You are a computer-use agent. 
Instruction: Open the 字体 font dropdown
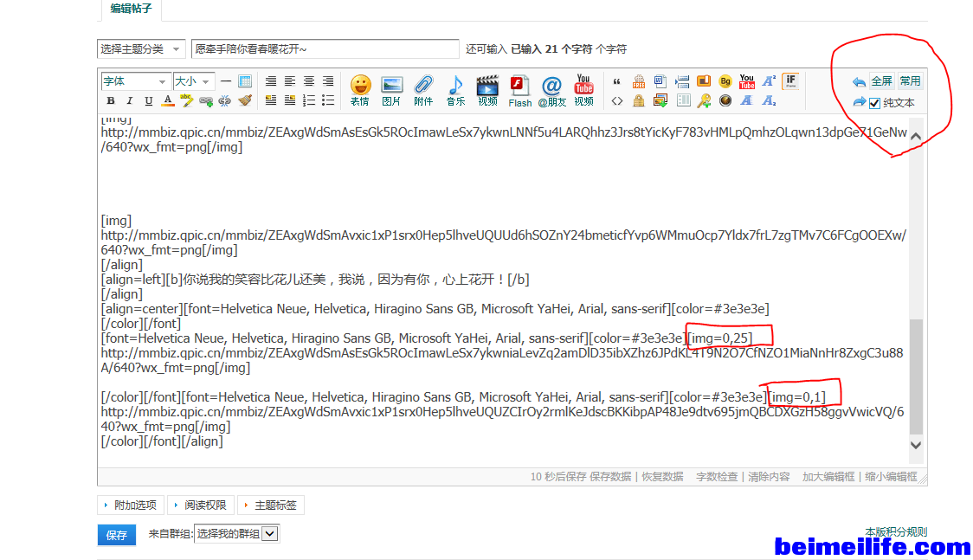point(135,81)
